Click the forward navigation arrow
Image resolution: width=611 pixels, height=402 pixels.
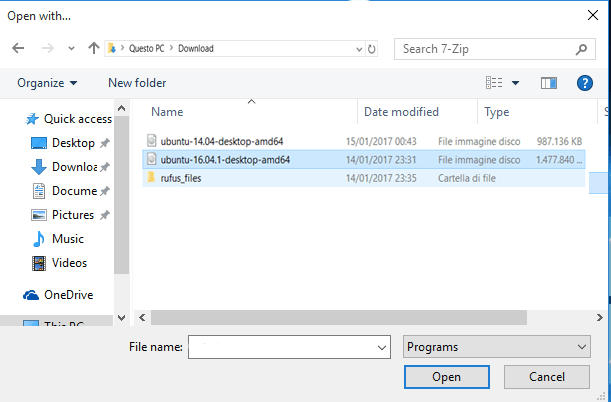click(48, 48)
